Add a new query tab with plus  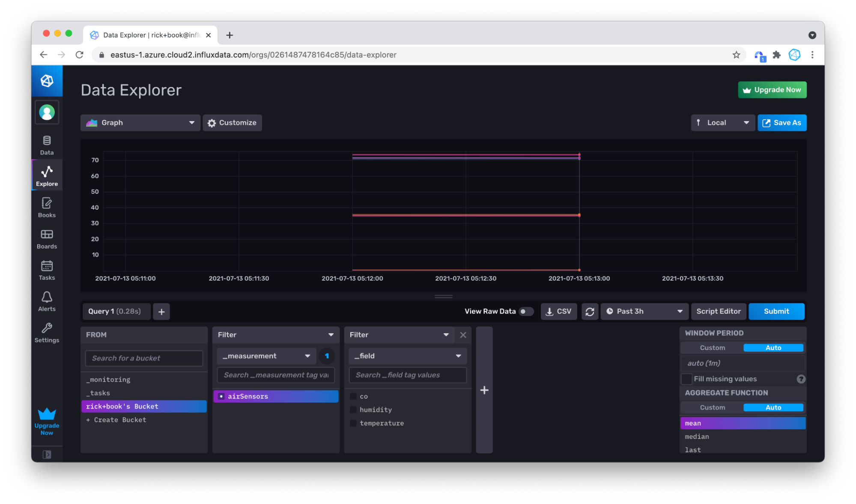click(161, 312)
